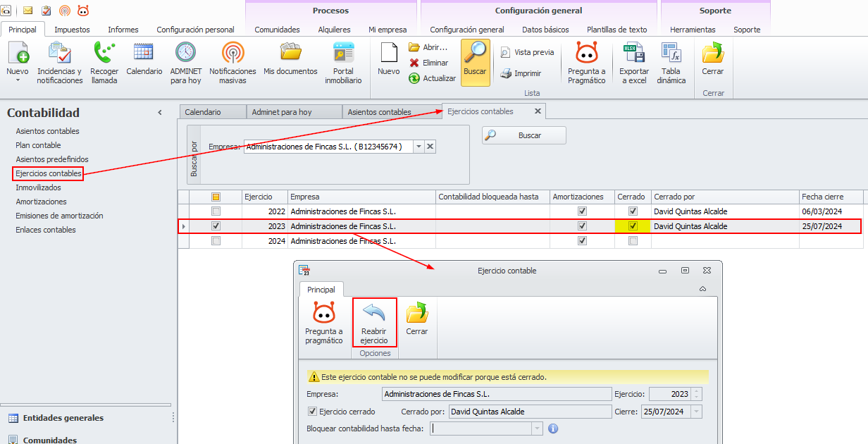
Task: Expand the Entidades generales section
Action: click(63, 418)
